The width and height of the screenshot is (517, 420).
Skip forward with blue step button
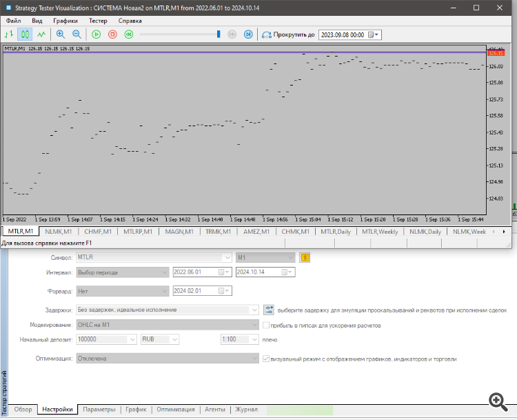248,34
